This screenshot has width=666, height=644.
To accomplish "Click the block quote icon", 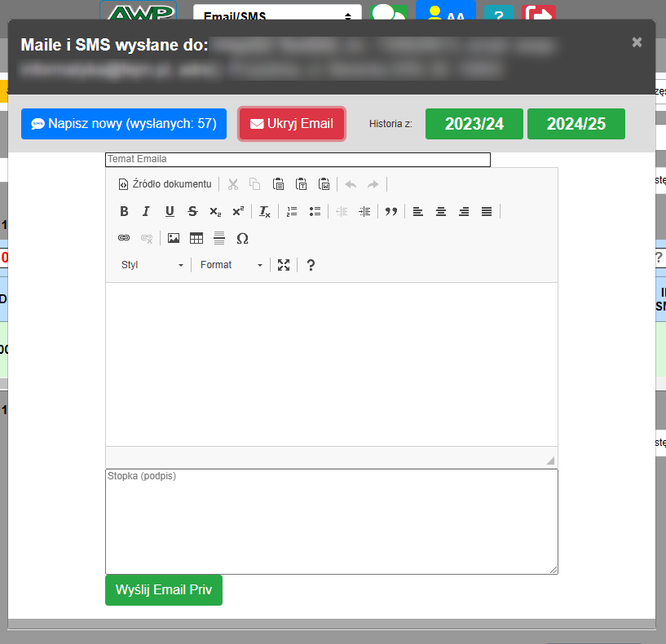I will [x=391, y=211].
